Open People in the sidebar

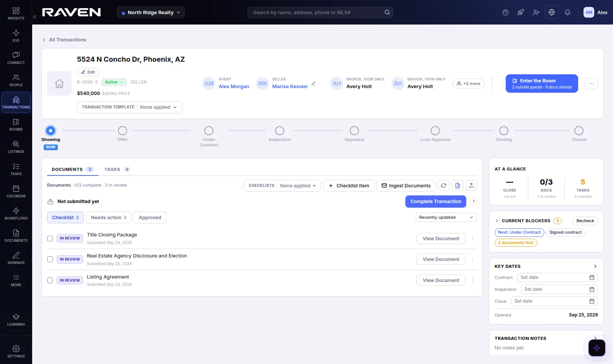click(x=16, y=80)
